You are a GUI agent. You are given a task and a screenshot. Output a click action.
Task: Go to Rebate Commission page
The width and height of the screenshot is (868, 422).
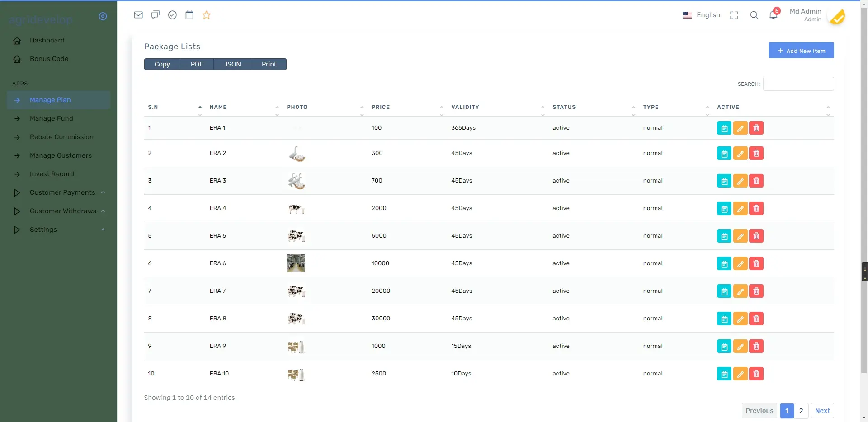click(61, 137)
